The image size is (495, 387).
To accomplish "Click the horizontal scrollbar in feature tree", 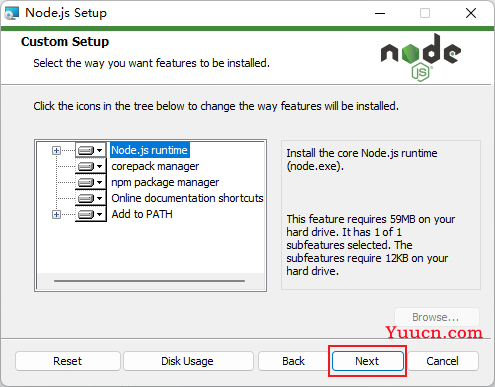I will pos(149,281).
